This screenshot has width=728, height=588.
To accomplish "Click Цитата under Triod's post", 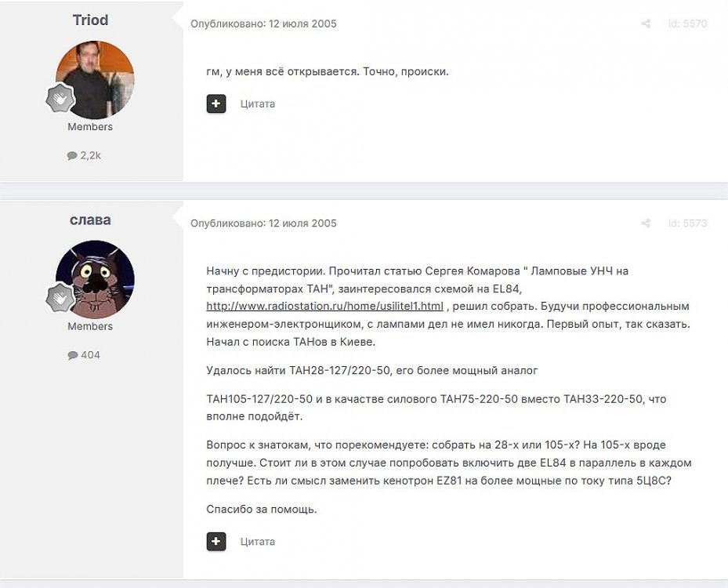I will pos(258,104).
